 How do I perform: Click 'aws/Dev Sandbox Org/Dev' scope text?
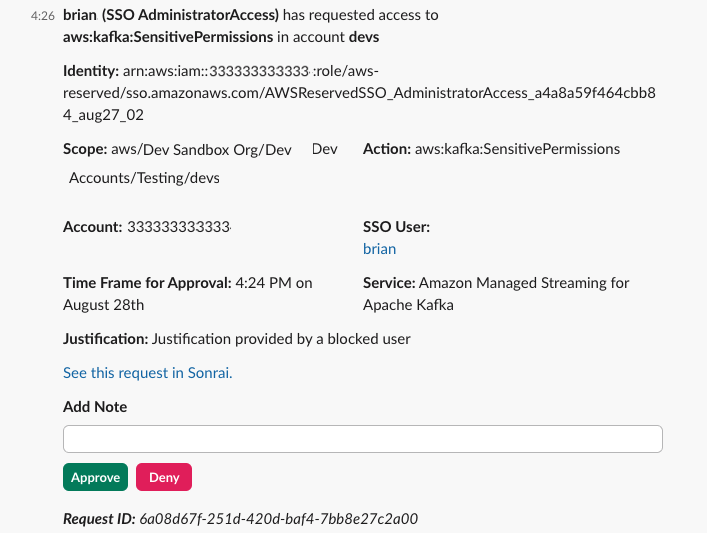[201, 149]
